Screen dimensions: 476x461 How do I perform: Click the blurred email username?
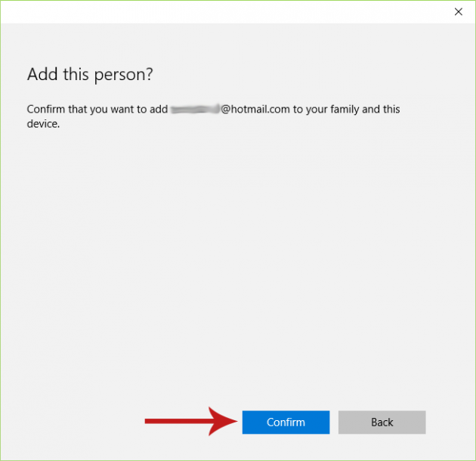coord(195,110)
